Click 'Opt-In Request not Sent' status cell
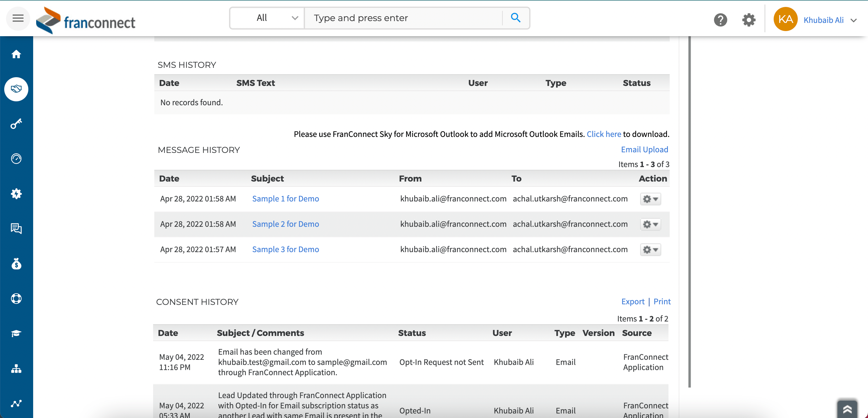The height and width of the screenshot is (418, 868). [442, 362]
